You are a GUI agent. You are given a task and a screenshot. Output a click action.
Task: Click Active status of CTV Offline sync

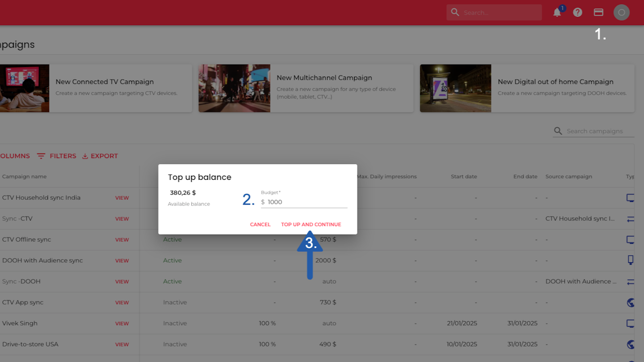click(x=173, y=240)
